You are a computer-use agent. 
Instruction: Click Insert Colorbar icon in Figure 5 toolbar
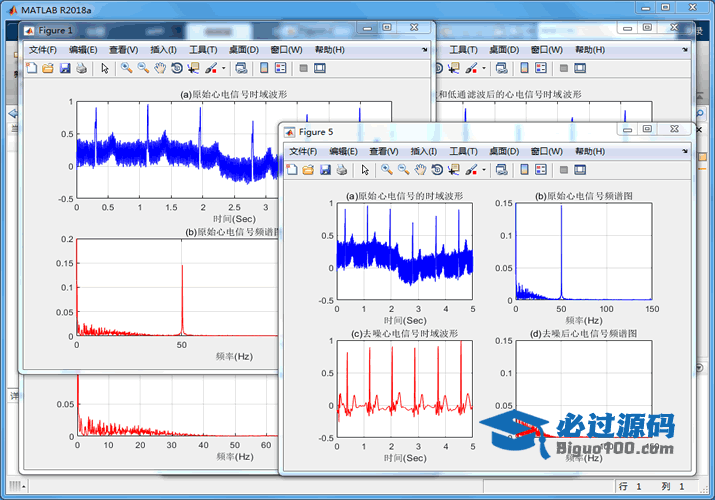coord(522,170)
